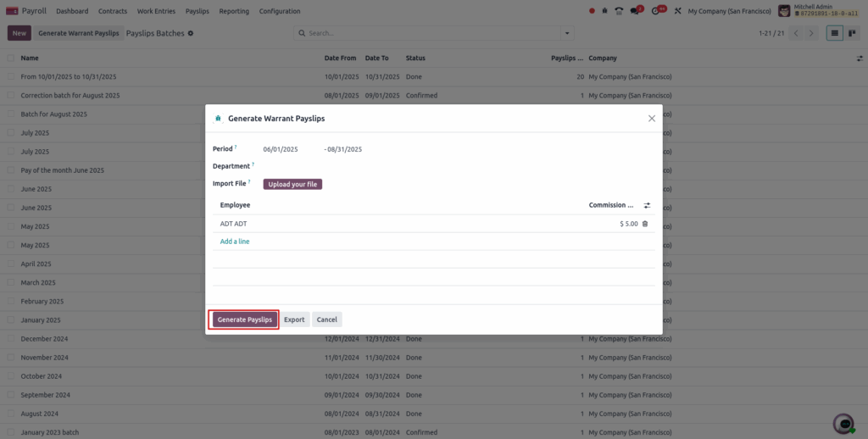This screenshot has width=868, height=439.
Task: Open the debug tools wrench icon
Action: coord(677,11)
